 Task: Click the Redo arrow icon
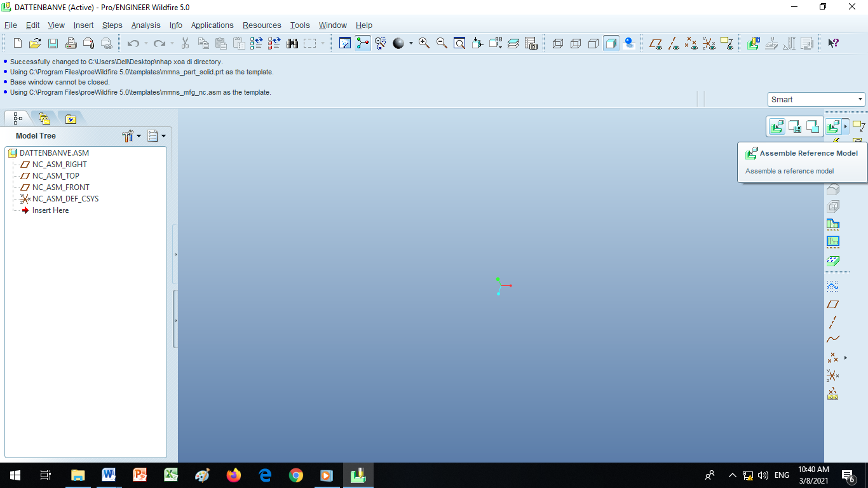pos(159,43)
